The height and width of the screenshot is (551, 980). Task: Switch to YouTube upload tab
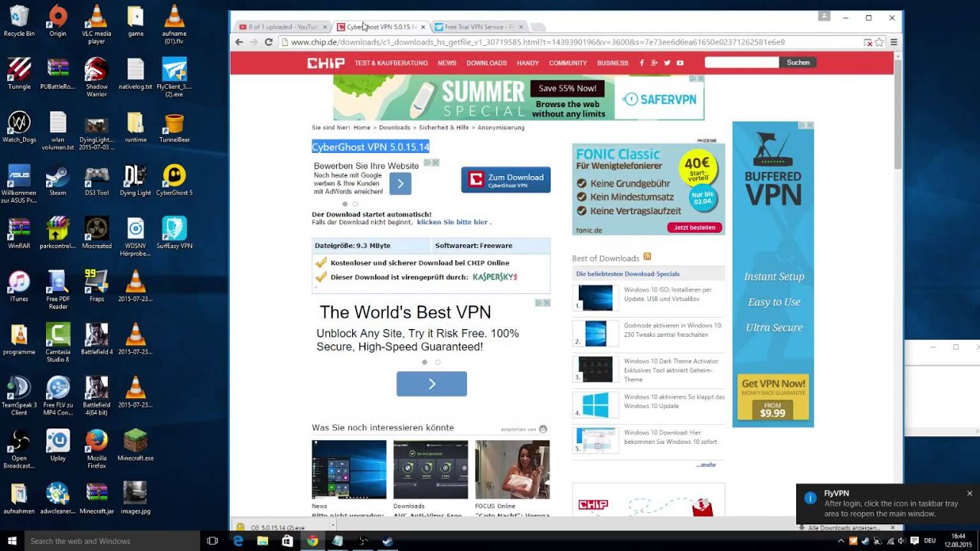[283, 27]
